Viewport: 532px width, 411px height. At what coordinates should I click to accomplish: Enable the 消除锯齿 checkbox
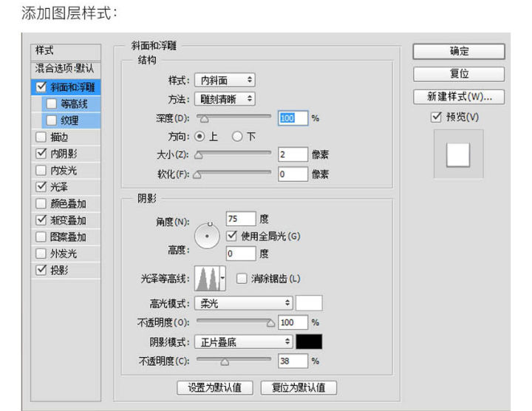pos(241,279)
